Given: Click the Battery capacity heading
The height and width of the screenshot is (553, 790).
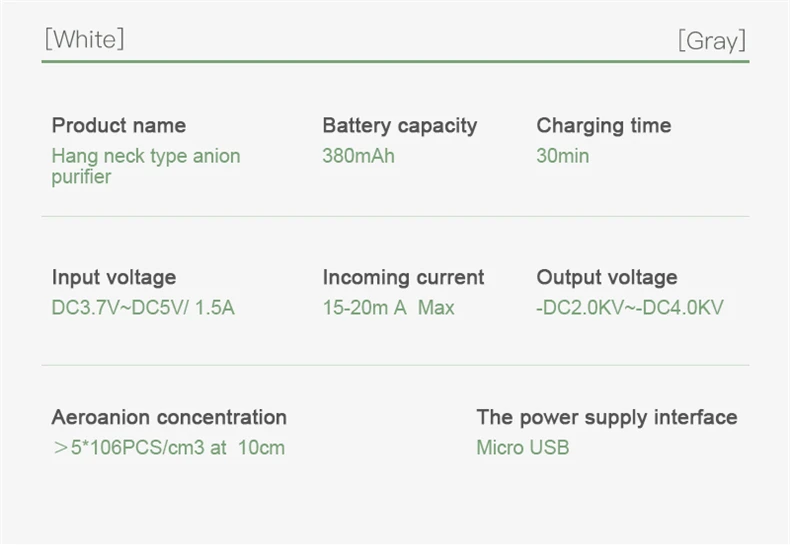Looking at the screenshot, I should (399, 125).
